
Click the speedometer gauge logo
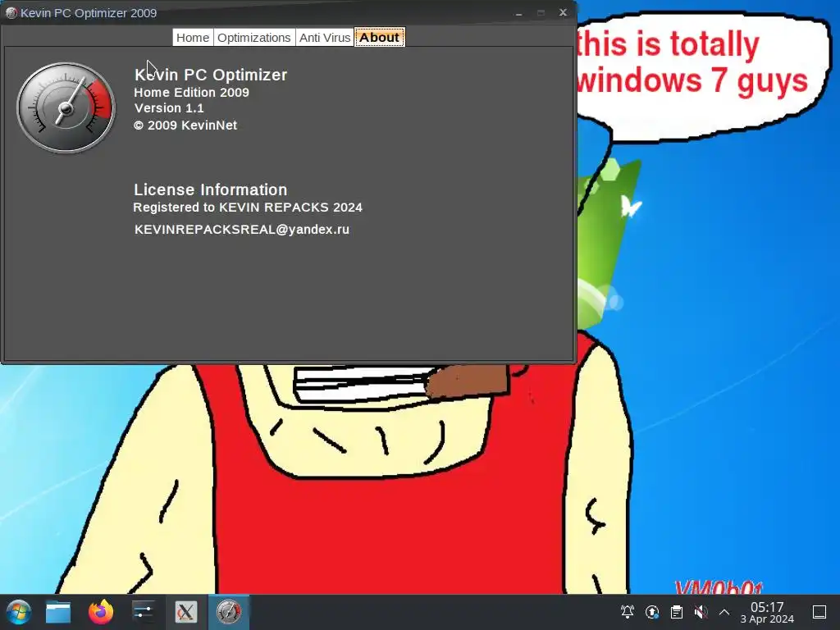point(66,107)
